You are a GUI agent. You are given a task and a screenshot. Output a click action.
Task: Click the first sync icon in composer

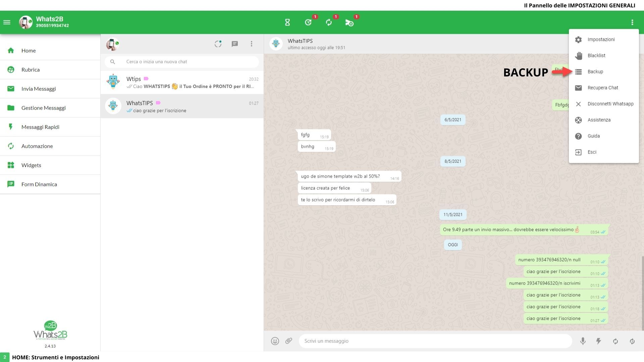pos(615,341)
